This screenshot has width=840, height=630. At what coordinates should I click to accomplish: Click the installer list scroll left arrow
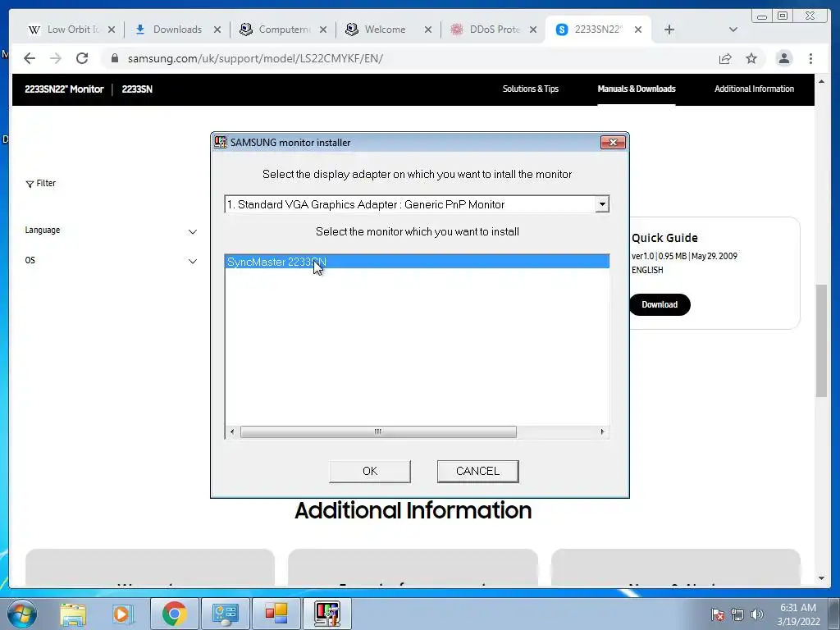[x=231, y=431]
